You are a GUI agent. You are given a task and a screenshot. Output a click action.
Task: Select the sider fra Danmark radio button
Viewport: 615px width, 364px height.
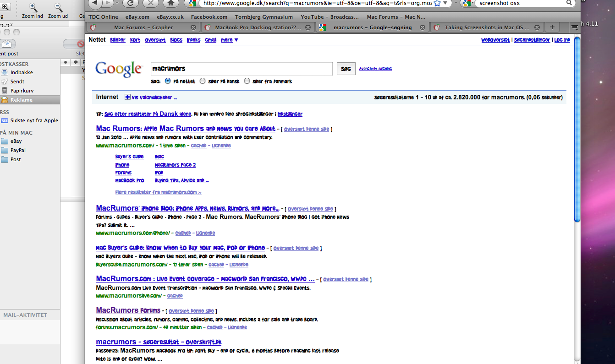(247, 81)
